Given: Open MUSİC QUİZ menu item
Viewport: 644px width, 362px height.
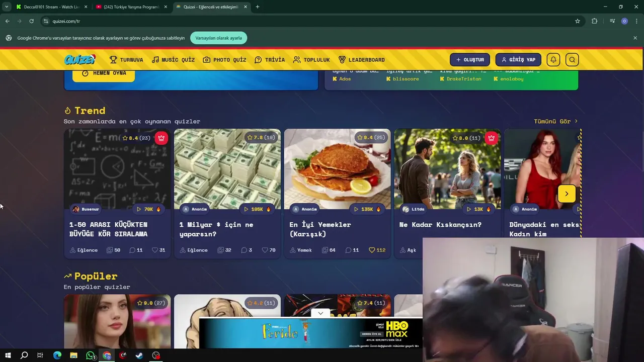Looking at the screenshot, I should 173,60.
